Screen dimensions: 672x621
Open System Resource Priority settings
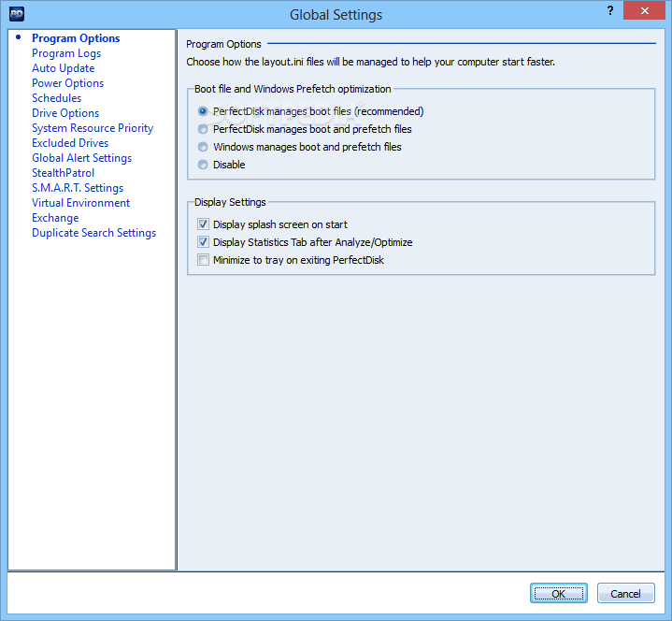coord(93,128)
